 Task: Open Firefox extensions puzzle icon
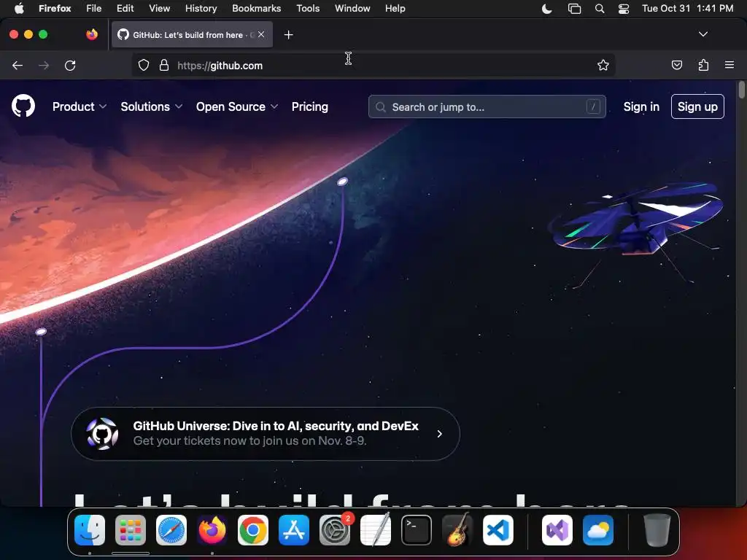coord(703,65)
